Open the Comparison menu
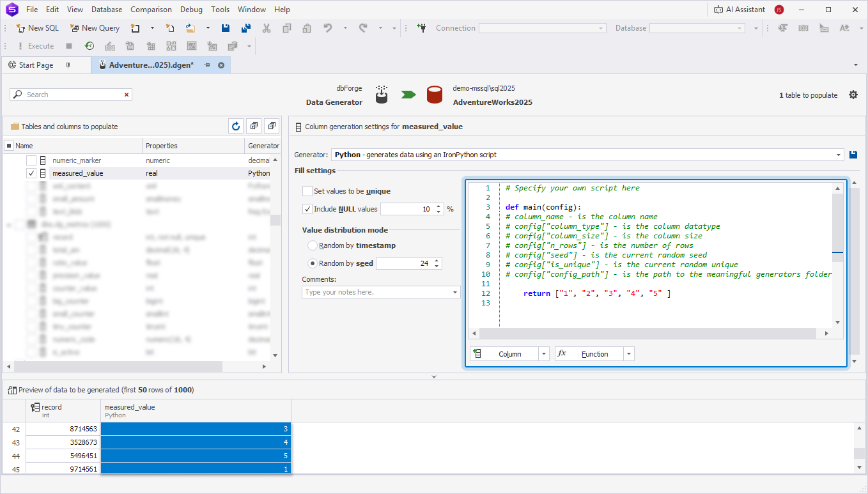 pyautogui.click(x=151, y=10)
